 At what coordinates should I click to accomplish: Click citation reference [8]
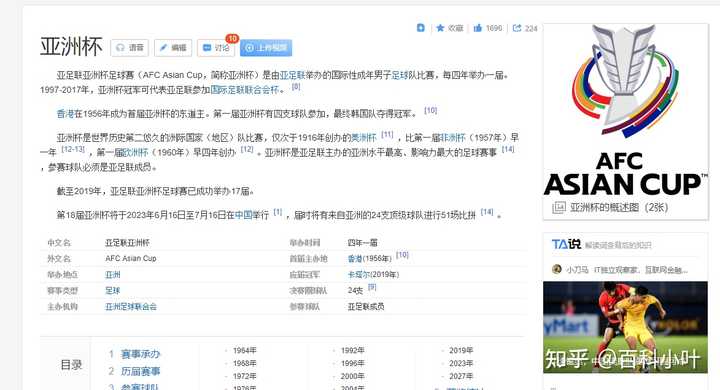296,86
